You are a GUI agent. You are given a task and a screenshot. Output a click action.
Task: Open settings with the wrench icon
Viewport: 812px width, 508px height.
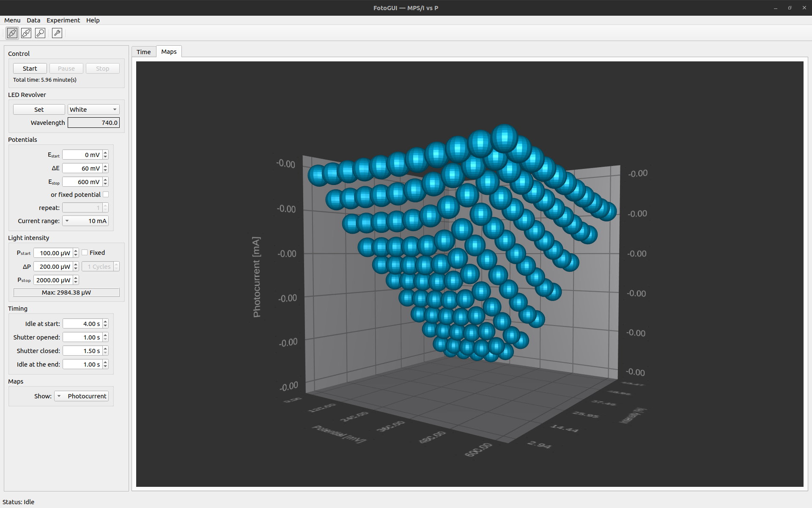pos(57,33)
